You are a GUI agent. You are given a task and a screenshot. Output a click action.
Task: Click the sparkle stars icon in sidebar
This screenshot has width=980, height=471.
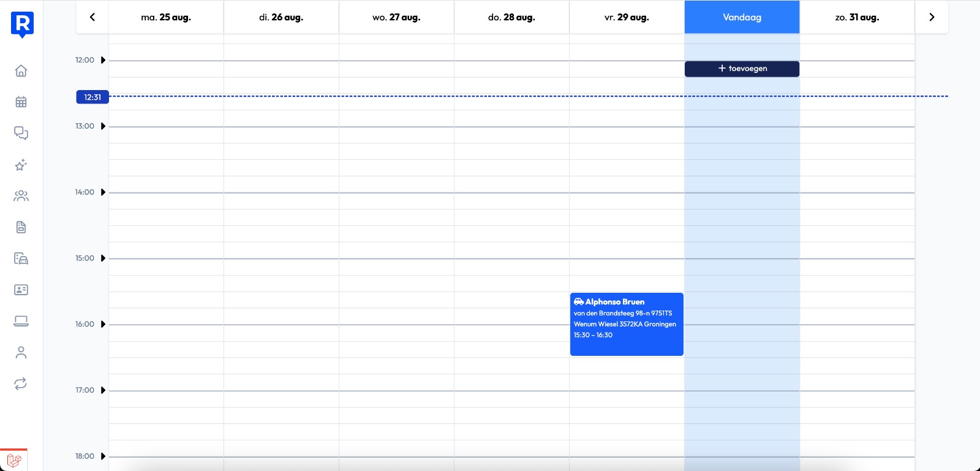tap(21, 165)
